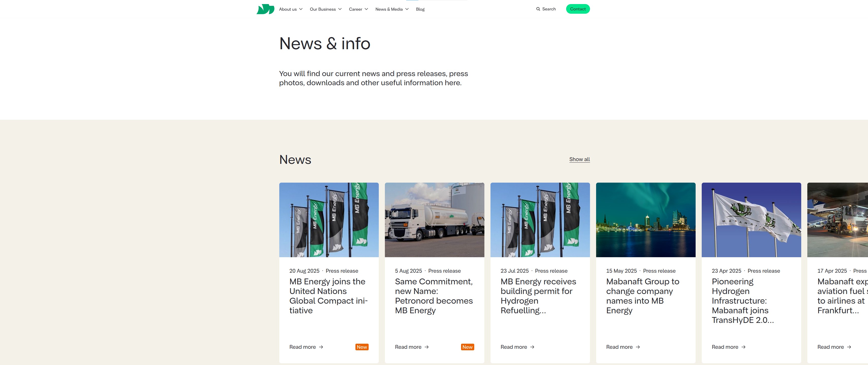Expand the Our Business chevron
868x365 pixels.
tap(340, 9)
